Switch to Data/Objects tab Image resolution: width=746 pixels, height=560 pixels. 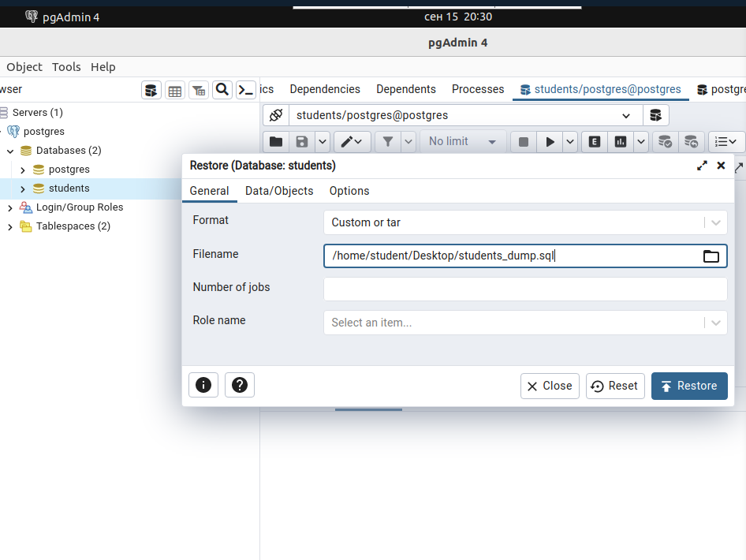coord(279,191)
